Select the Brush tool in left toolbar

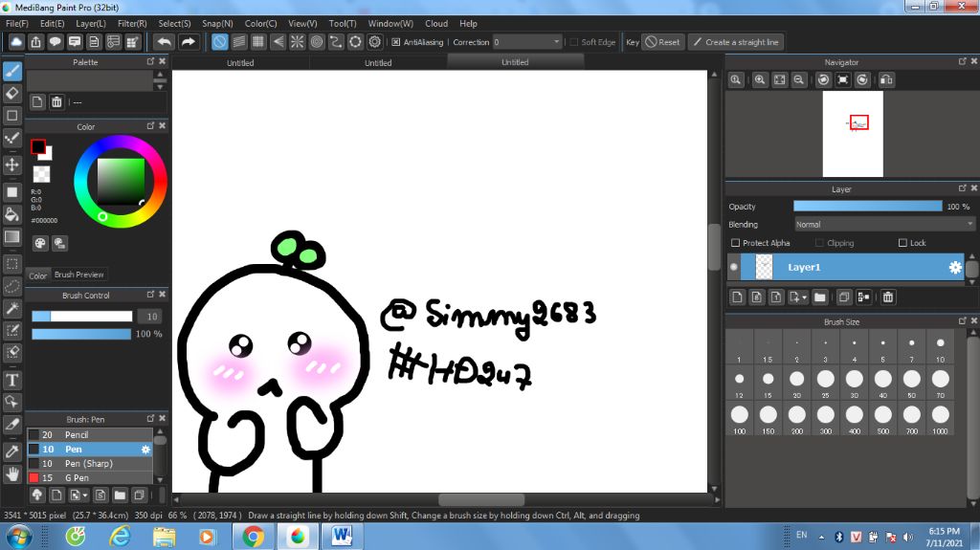click(11, 71)
